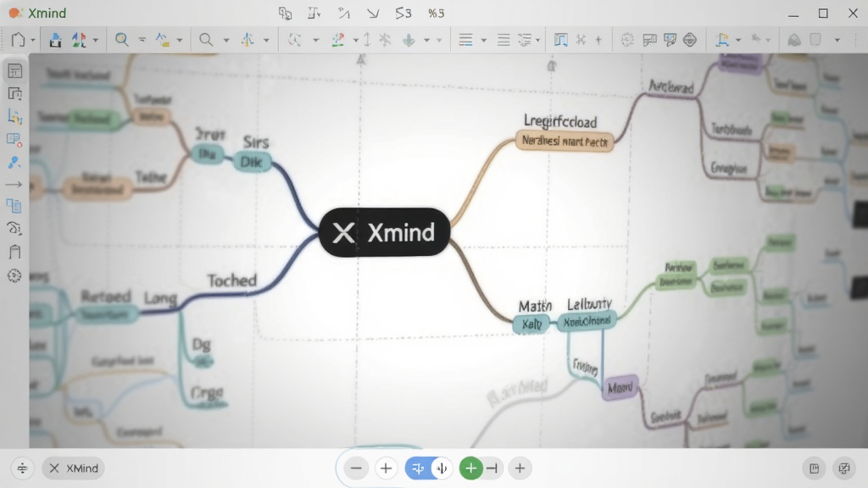Click the dashed lasso selection icon
This screenshot has width=868, height=488.
(294, 40)
